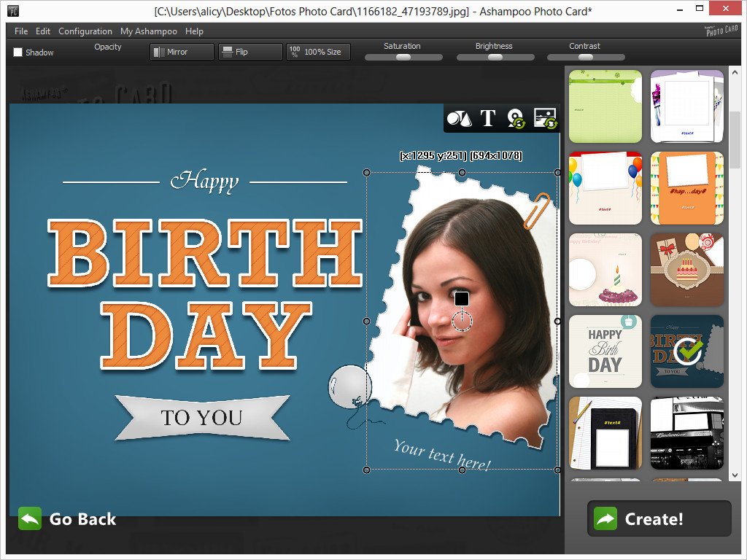This screenshot has width=747, height=560.
Task: Open the Configuration menu
Action: pos(85,31)
